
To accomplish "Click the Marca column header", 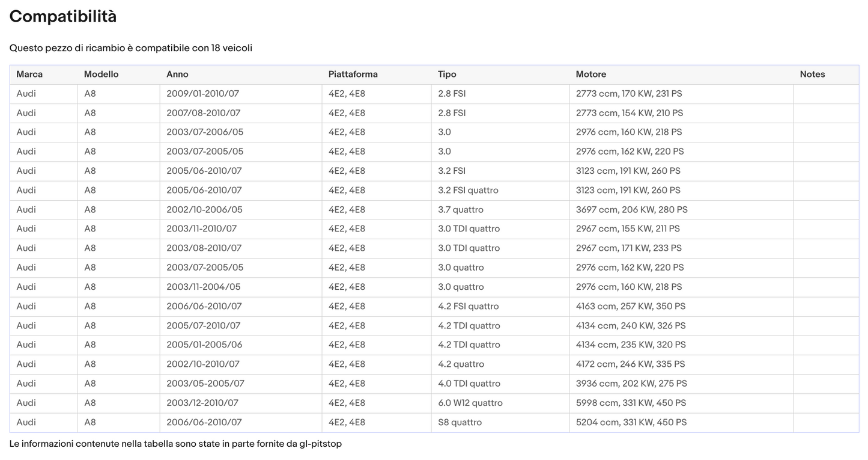I will (29, 75).
